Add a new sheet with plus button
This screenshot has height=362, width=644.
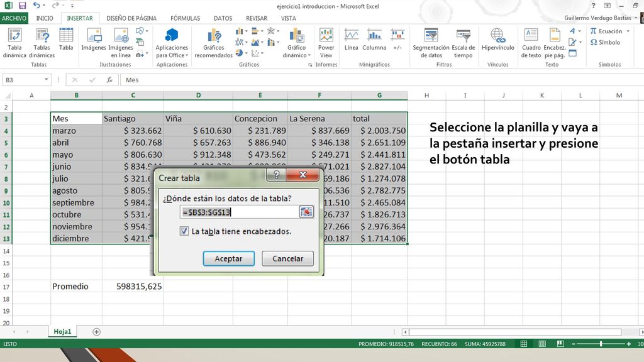tap(96, 332)
